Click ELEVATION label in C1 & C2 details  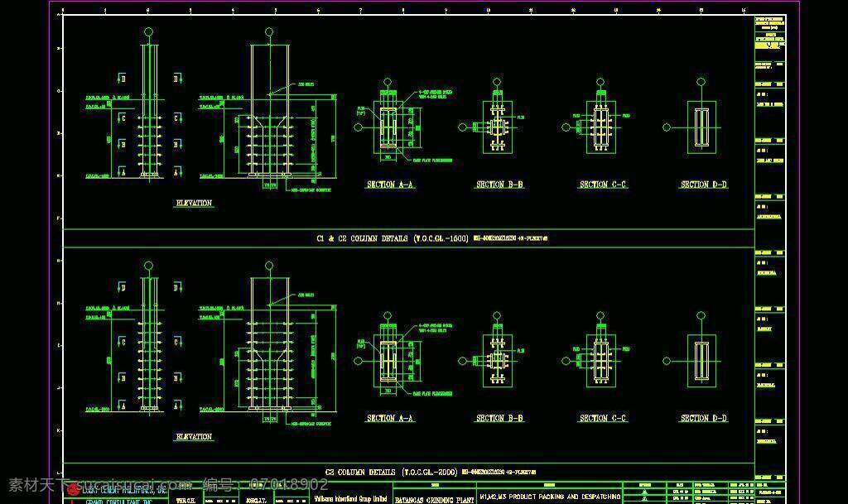click(194, 203)
